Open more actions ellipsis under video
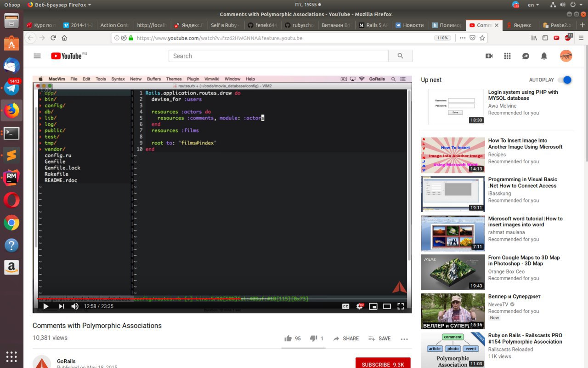 (x=404, y=339)
